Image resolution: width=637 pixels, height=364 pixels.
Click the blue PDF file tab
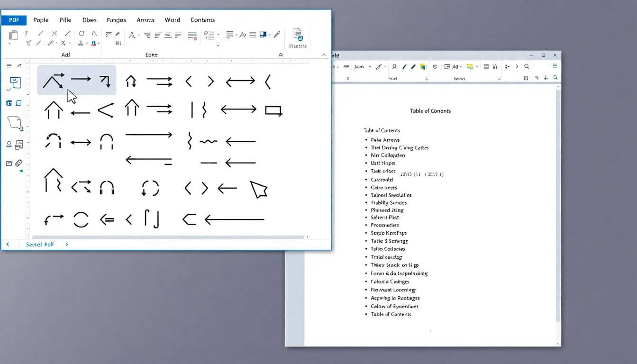pos(14,20)
